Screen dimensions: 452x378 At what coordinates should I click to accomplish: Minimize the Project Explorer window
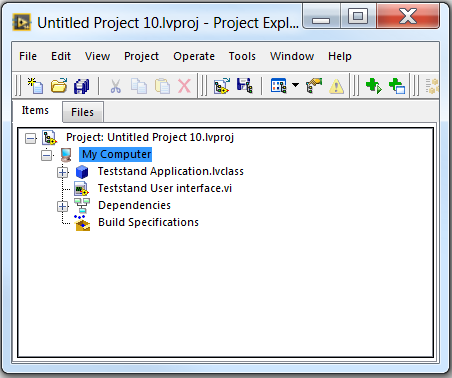pyautogui.click(x=321, y=16)
